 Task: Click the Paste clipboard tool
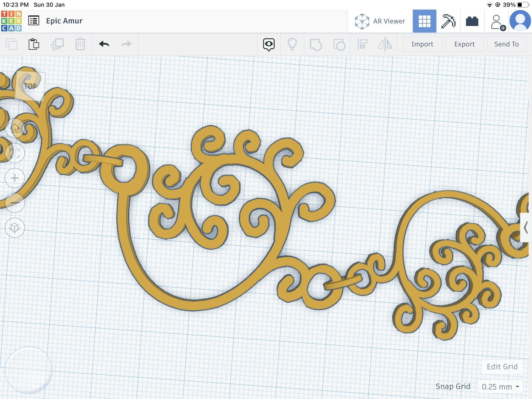tap(34, 44)
